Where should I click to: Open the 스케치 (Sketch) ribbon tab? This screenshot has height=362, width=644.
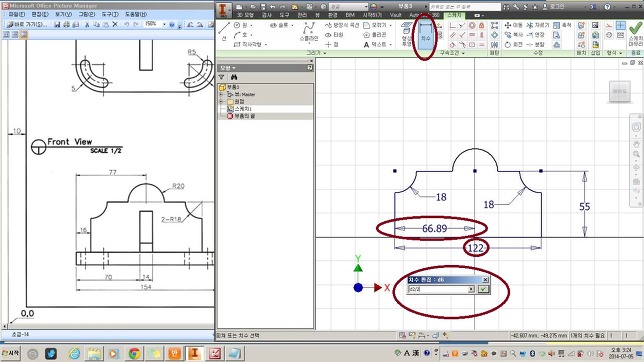click(x=454, y=15)
